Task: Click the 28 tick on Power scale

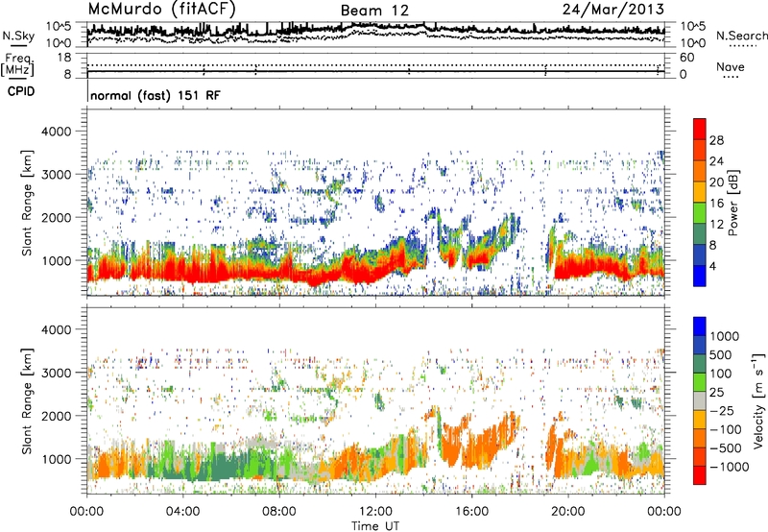Action: (x=716, y=140)
